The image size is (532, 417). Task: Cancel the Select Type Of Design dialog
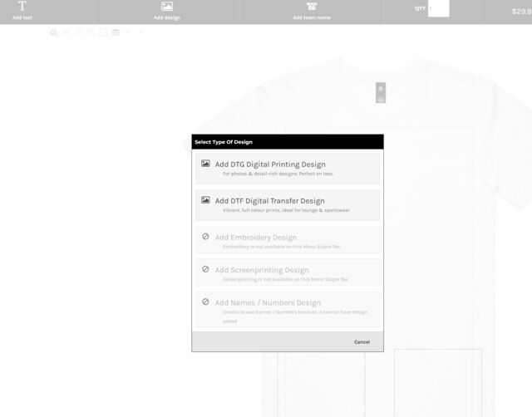pyautogui.click(x=362, y=341)
